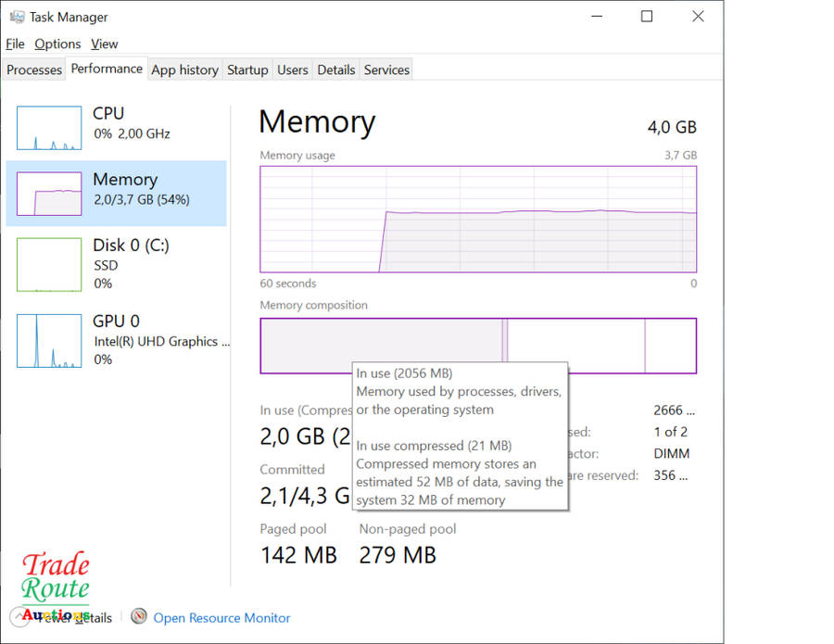Open Resource Monitor link
Image resolution: width=834 pixels, height=644 pixels.
click(221, 618)
